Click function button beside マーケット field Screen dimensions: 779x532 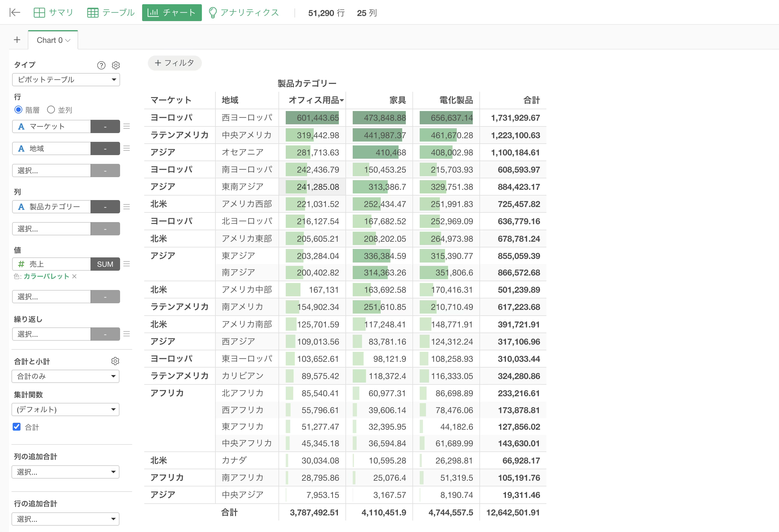point(105,126)
